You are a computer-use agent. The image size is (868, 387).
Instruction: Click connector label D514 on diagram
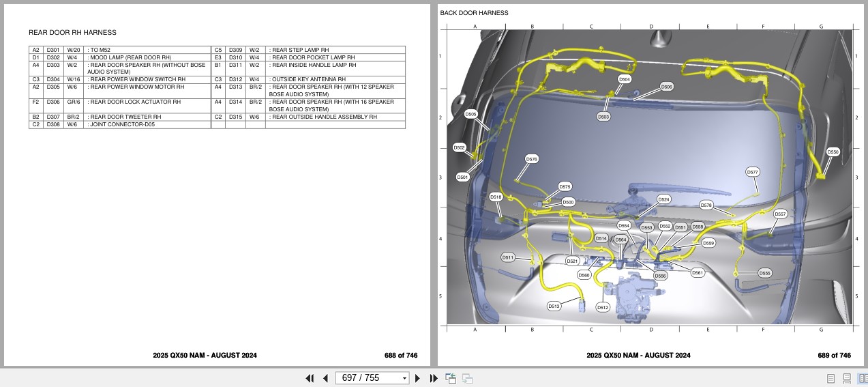tap(601, 238)
